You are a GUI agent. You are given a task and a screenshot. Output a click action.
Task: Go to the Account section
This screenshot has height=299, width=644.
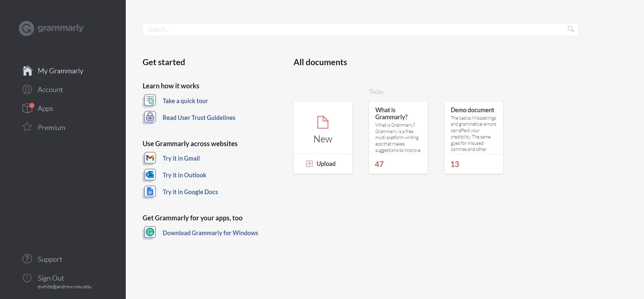[x=50, y=90]
